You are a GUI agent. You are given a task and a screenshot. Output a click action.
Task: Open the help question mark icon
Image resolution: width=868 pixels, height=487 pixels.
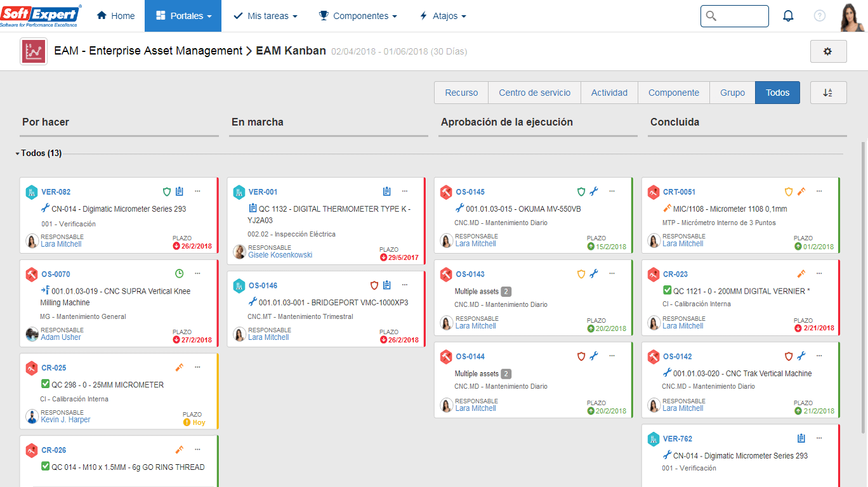pos(820,16)
